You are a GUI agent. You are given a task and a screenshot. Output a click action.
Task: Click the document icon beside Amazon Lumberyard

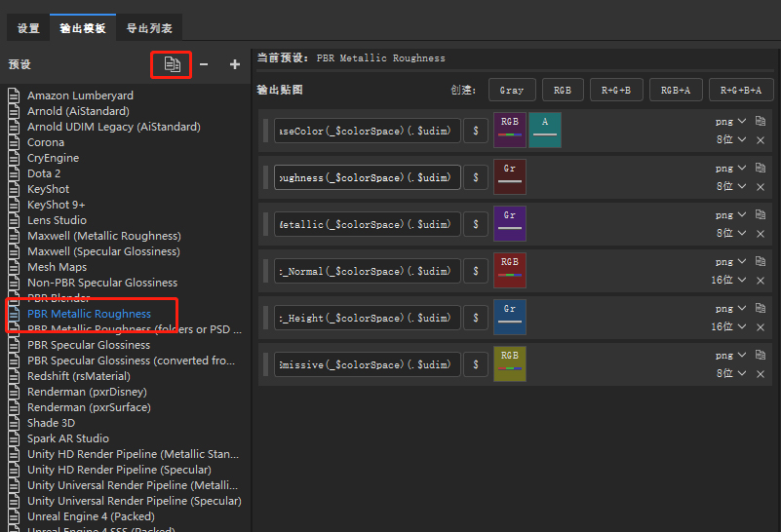(x=14, y=95)
